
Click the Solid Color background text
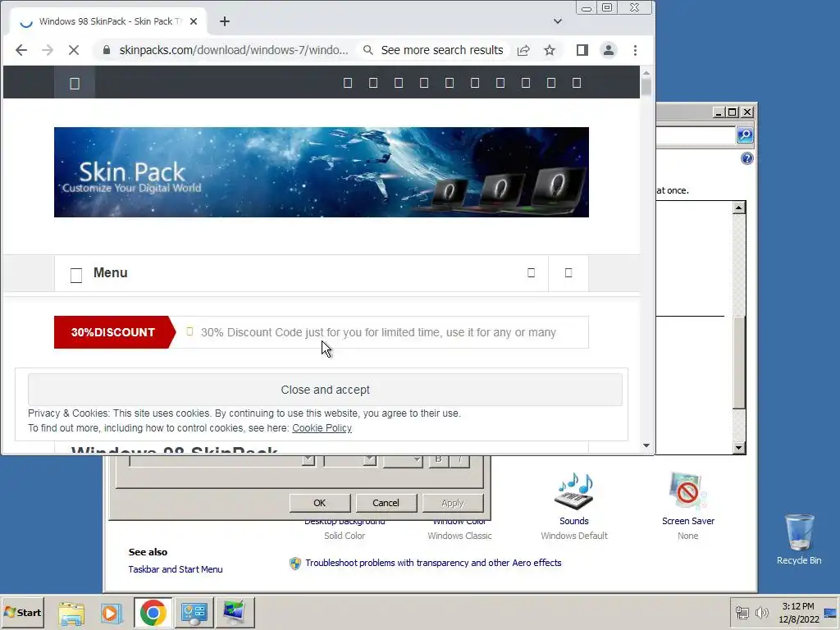click(x=345, y=536)
